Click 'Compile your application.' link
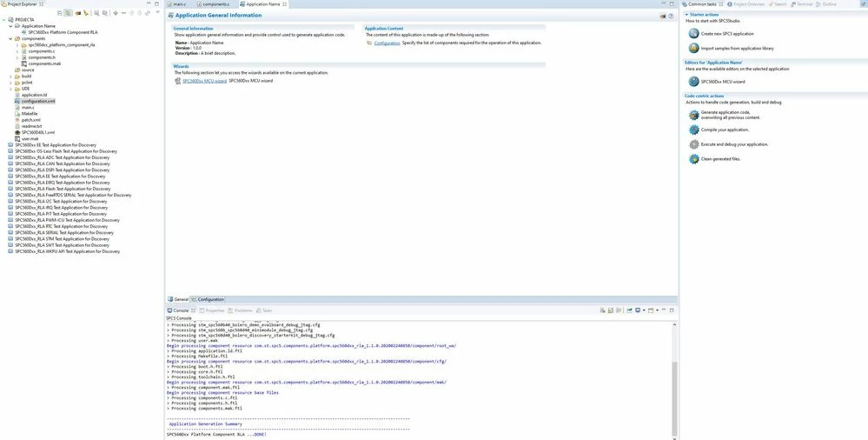The height and width of the screenshot is (440, 868). coord(725,130)
